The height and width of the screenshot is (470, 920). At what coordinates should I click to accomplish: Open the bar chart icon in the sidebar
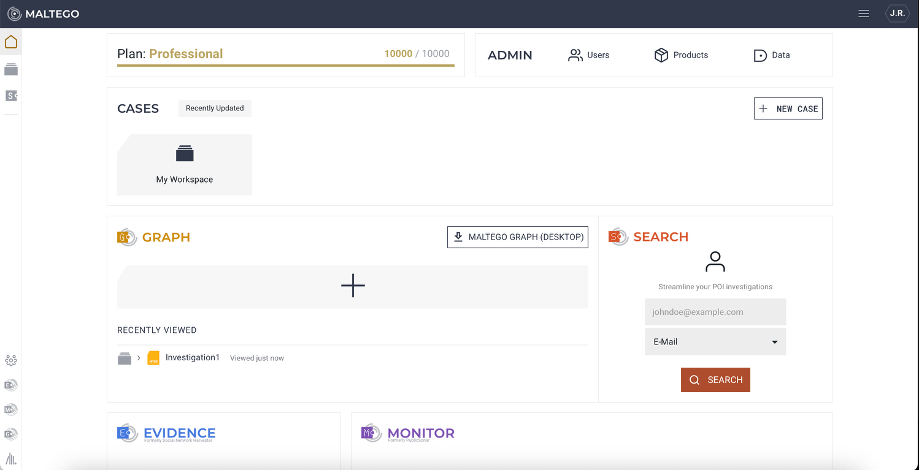[x=11, y=458]
